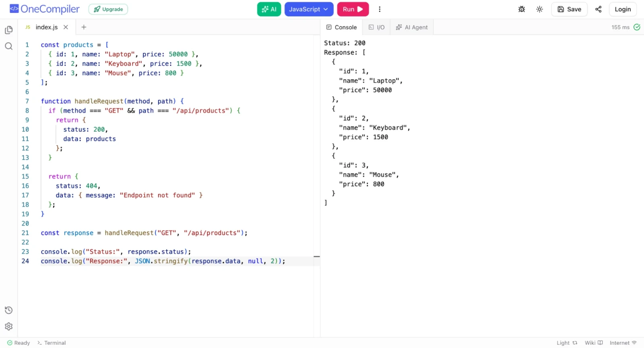Click the editor minimap scroll marker

(x=317, y=256)
